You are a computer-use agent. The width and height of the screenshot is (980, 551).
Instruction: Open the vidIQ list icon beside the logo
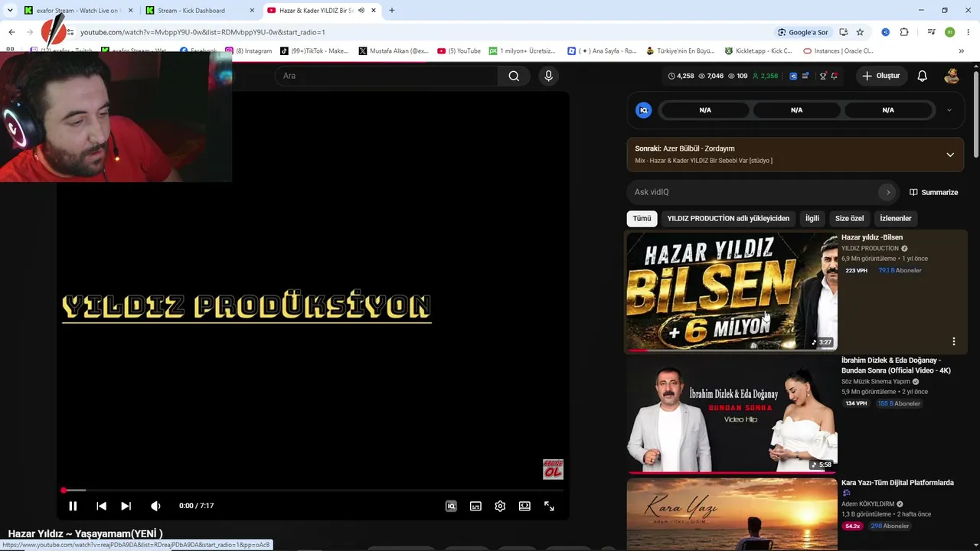[x=805, y=76]
